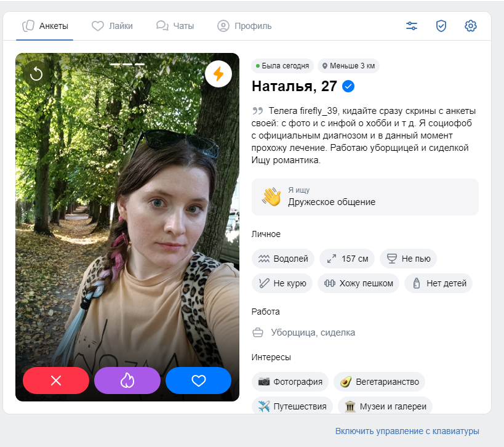
Task: Click the photo progress indicator dashes
Action: point(127,64)
